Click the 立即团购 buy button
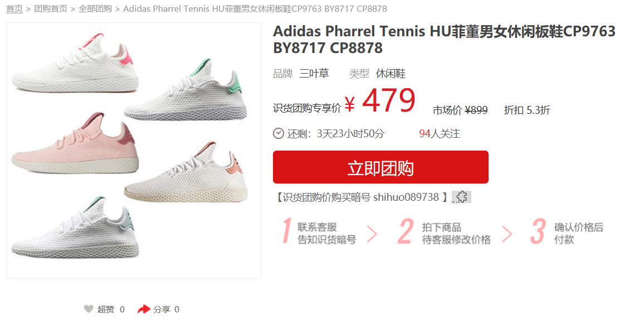Screen dimensions: 644x328 380,167
